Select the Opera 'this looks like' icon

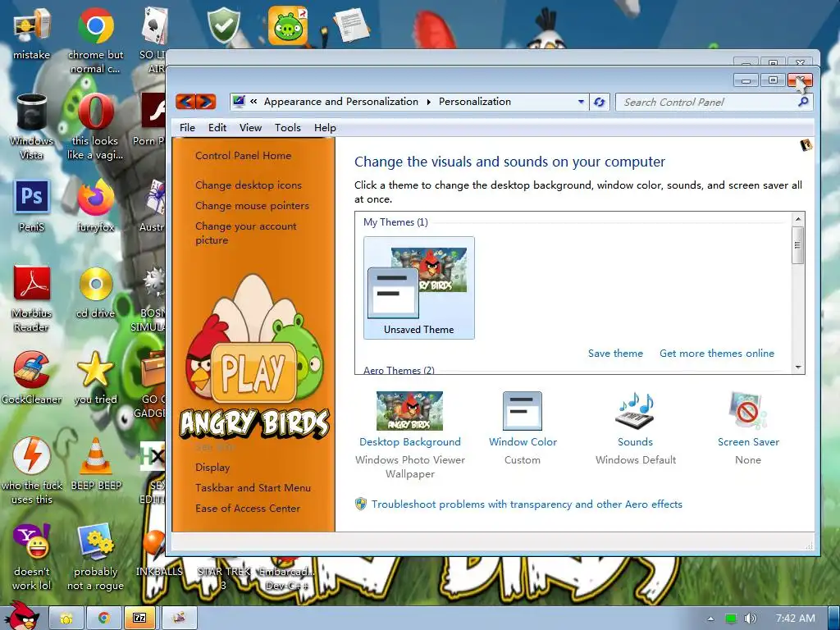coord(95,126)
